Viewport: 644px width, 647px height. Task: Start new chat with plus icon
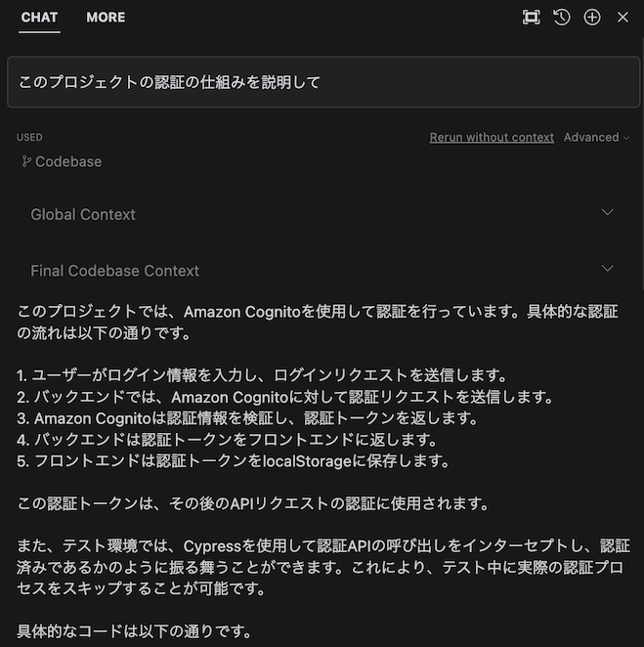coord(592,18)
